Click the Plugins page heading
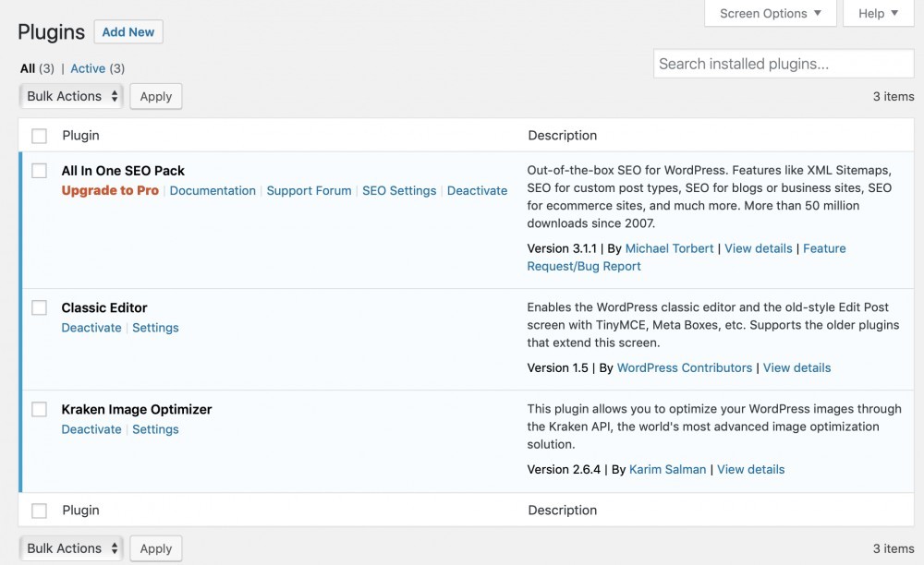 pyautogui.click(x=51, y=31)
